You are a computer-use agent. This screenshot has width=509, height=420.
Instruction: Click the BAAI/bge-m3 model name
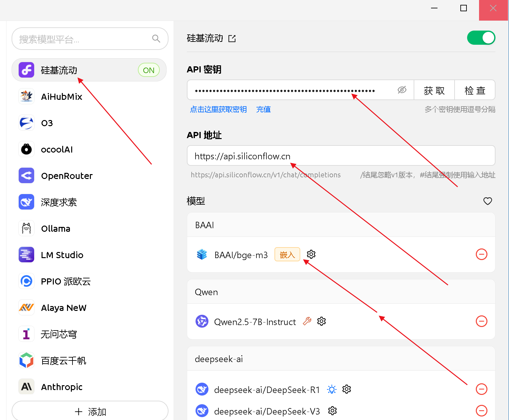(x=241, y=255)
